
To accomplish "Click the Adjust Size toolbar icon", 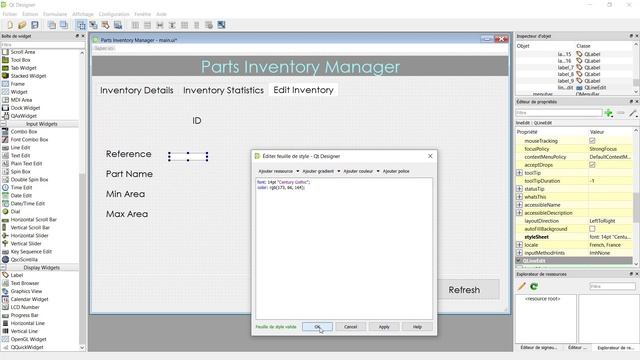I will (x=221, y=25).
